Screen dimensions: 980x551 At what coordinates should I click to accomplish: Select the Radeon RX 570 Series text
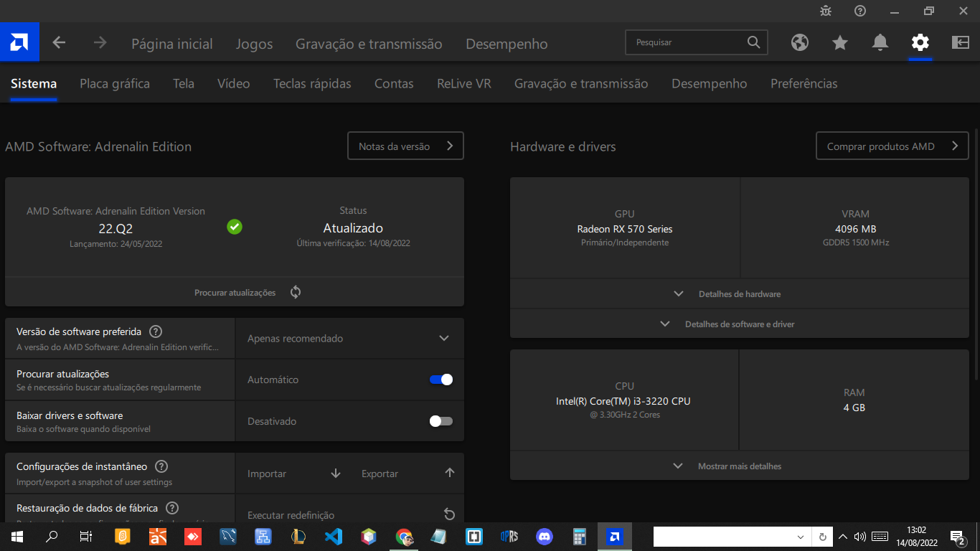click(x=625, y=229)
